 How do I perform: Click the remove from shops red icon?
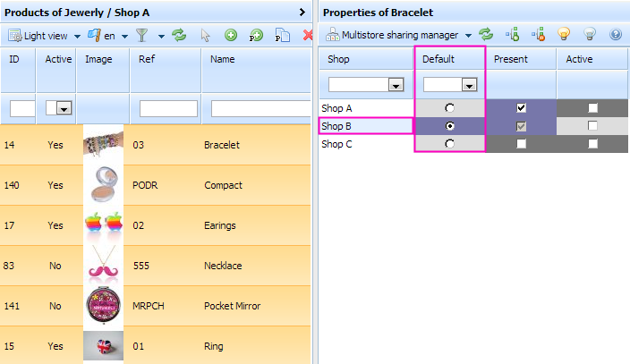pyautogui.click(x=539, y=35)
